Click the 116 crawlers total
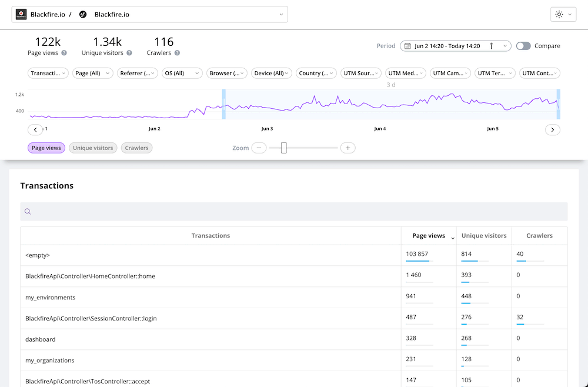 163,42
